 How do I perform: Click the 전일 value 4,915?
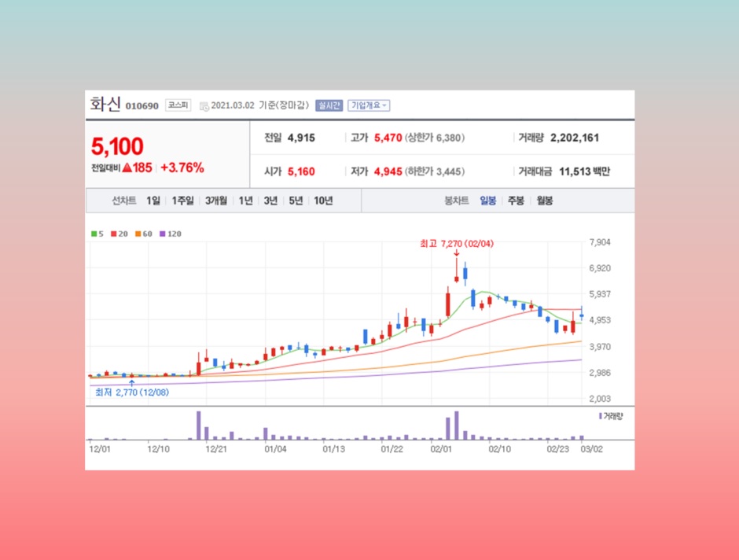pyautogui.click(x=301, y=138)
